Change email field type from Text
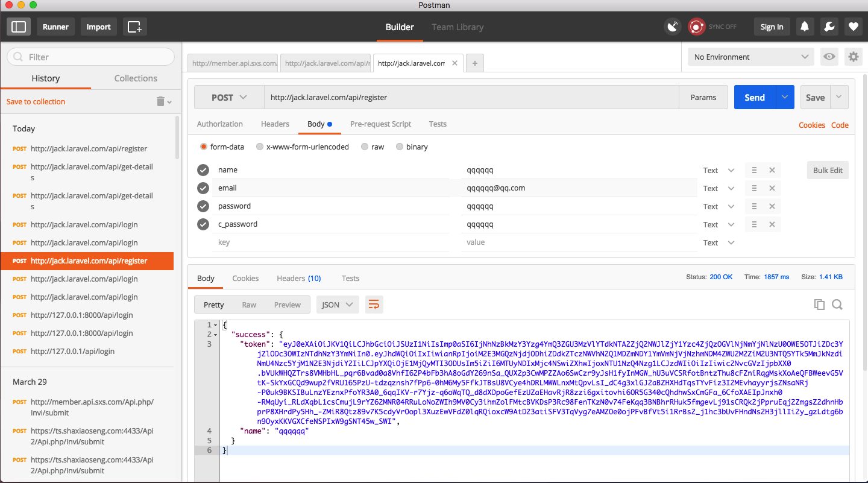Viewport: 868px width, 483px height. point(719,188)
